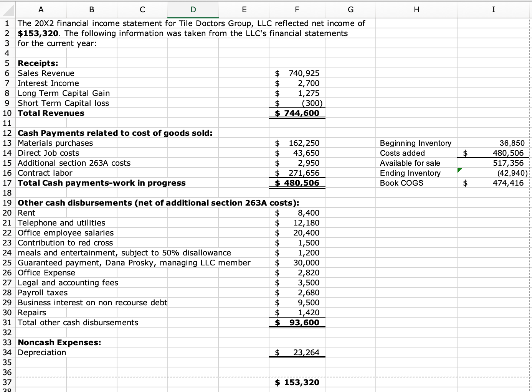Click the Rent label cell

26,213
